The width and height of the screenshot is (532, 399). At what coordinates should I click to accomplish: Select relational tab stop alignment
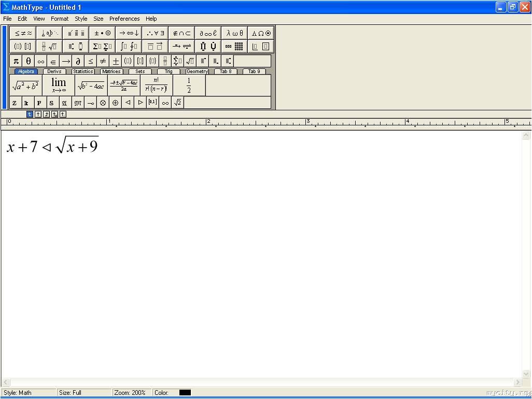[x=54, y=115]
